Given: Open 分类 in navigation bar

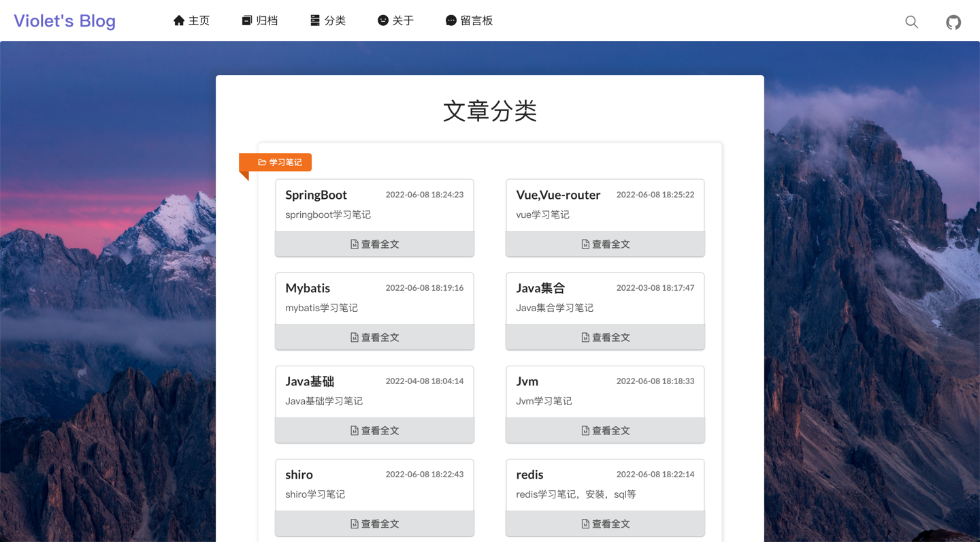Looking at the screenshot, I should (x=328, y=20).
